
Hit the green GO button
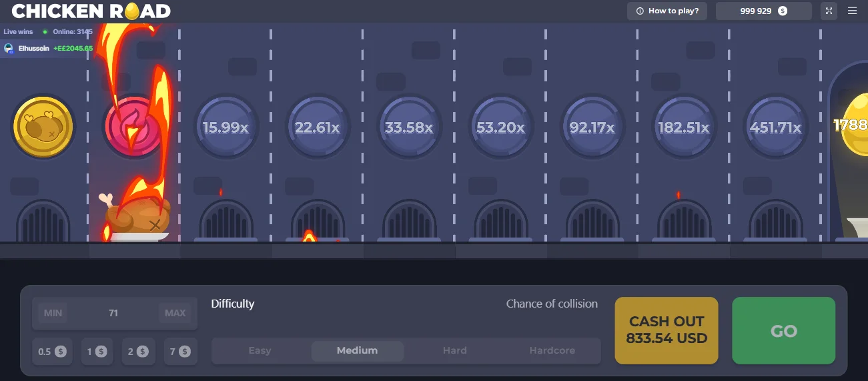tap(784, 330)
